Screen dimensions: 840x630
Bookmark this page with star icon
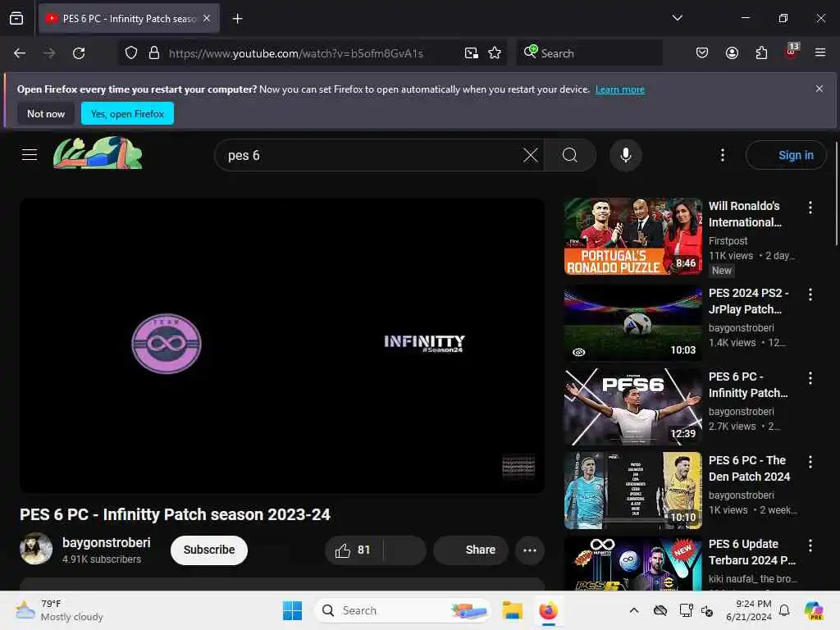495,53
